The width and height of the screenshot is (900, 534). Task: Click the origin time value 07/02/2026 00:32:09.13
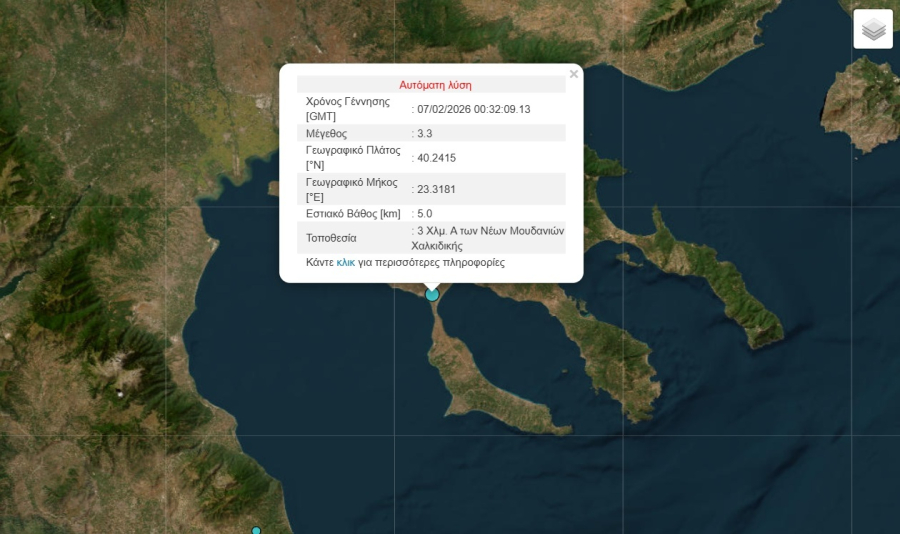click(x=474, y=109)
